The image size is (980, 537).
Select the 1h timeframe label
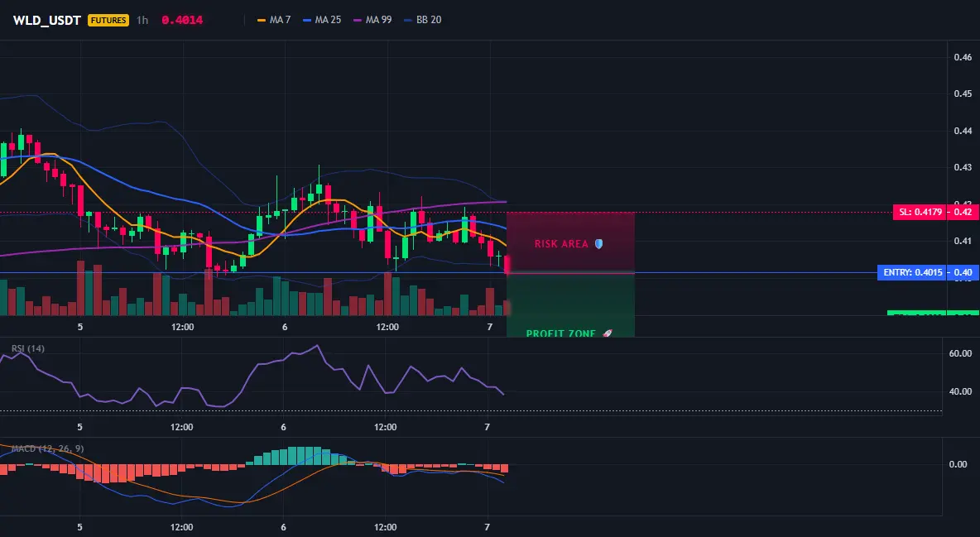pos(142,20)
